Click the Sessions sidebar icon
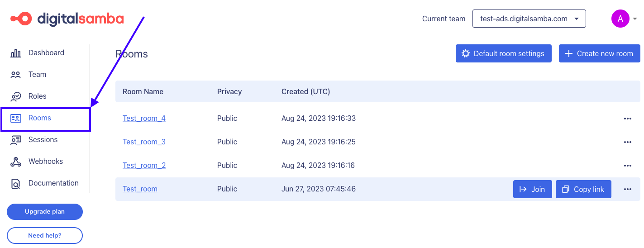 pyautogui.click(x=16, y=140)
